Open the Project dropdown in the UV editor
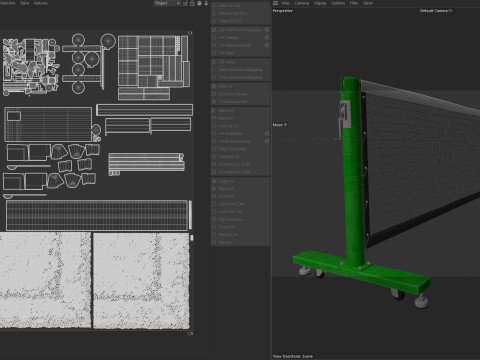 click(x=167, y=3)
